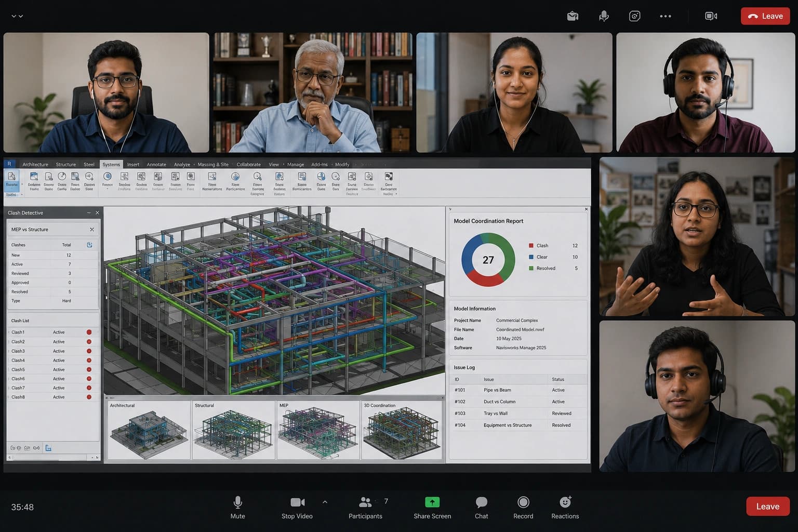Click the bottom-right Leave button
The image size is (798, 532).
(x=768, y=507)
